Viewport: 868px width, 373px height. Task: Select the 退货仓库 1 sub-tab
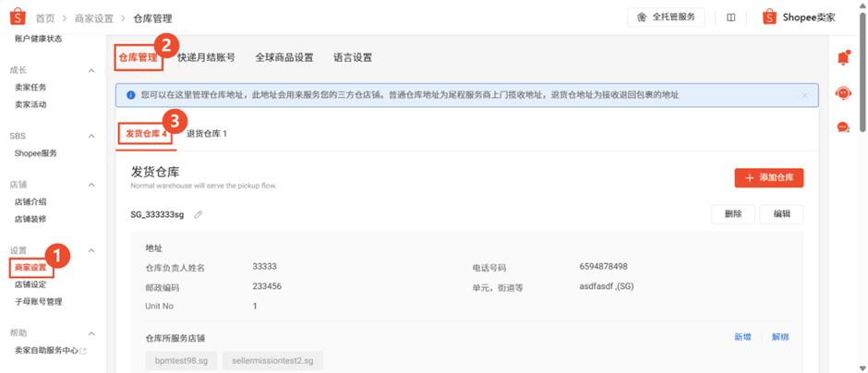click(x=207, y=133)
